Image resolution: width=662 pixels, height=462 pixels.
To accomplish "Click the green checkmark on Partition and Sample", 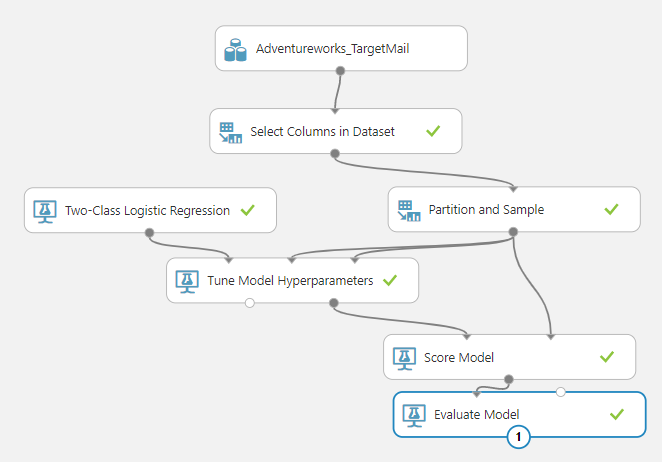I will click(611, 210).
